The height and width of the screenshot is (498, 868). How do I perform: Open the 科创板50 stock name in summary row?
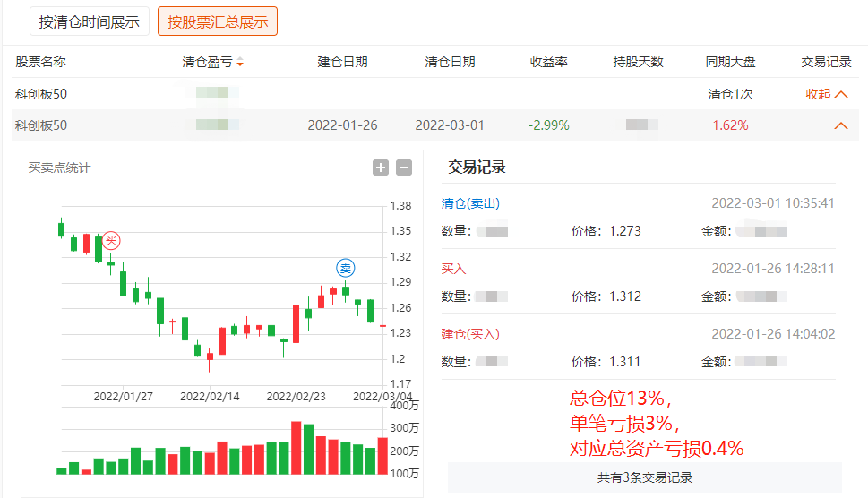coord(41,94)
